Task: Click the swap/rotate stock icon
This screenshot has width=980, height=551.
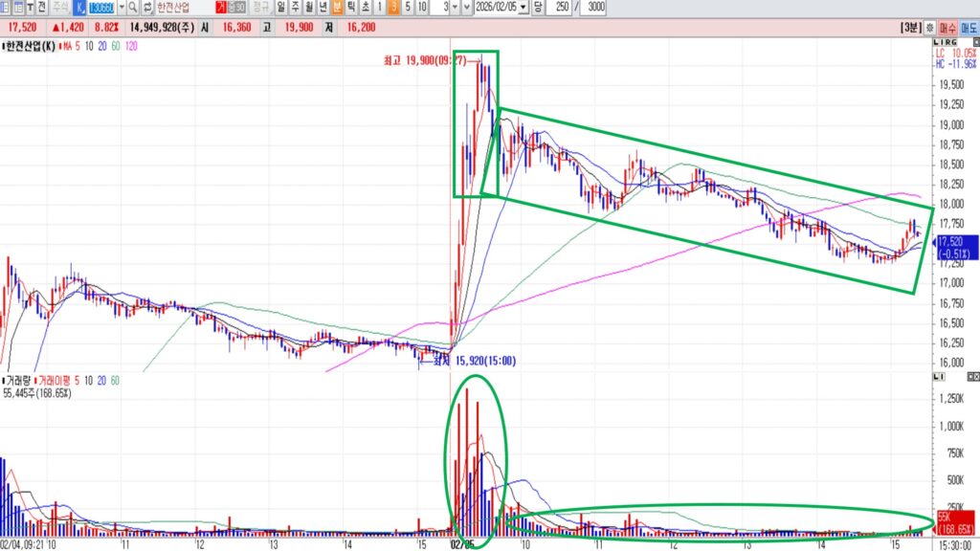Action: (147, 7)
